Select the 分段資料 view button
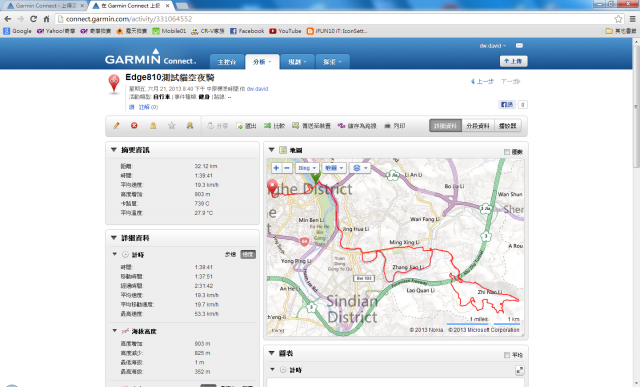Image resolution: width=640 pixels, height=387 pixels. 478,126
